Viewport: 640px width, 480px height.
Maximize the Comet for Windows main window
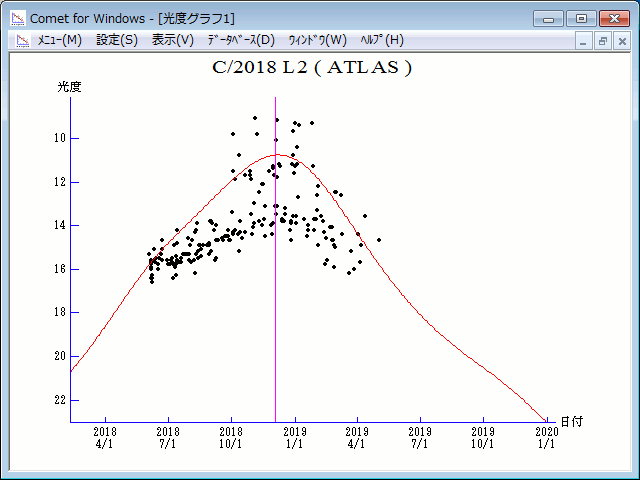[580, 17]
